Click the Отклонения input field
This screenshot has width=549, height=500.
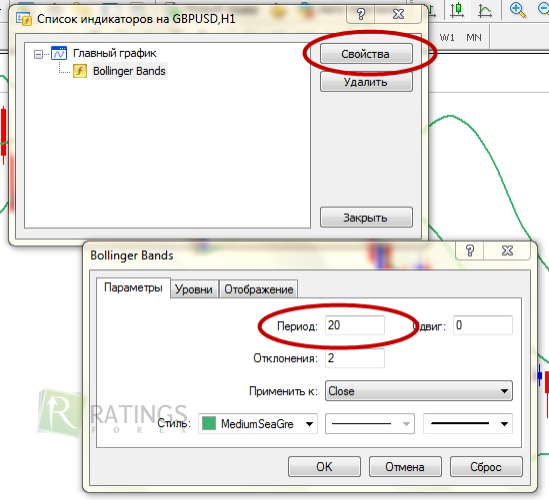(354, 358)
